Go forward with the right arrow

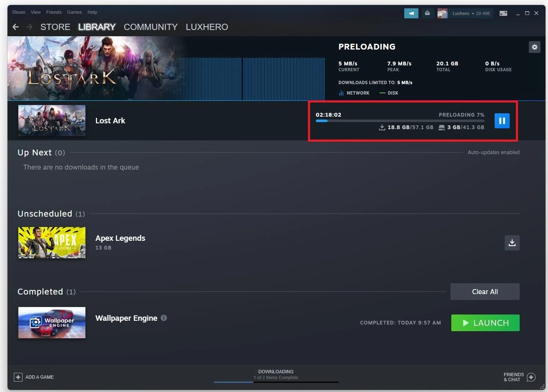coord(29,27)
